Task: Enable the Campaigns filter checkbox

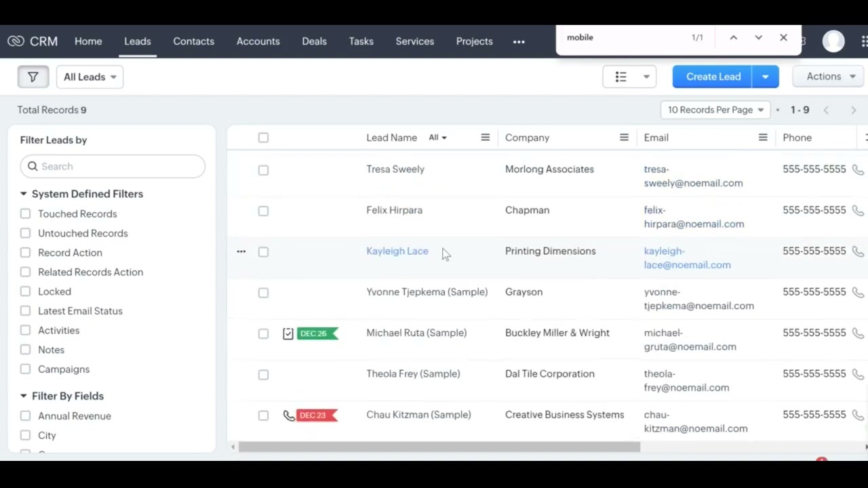Action: 25,369
